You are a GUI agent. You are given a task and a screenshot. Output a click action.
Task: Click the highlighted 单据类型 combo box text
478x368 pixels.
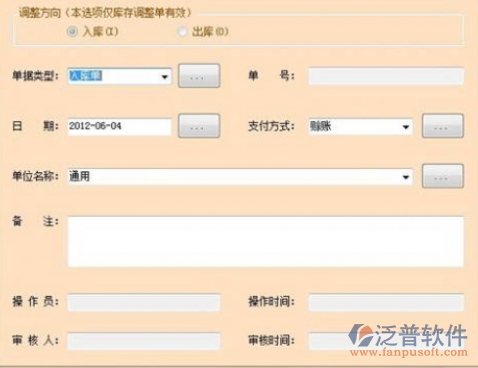click(85, 76)
